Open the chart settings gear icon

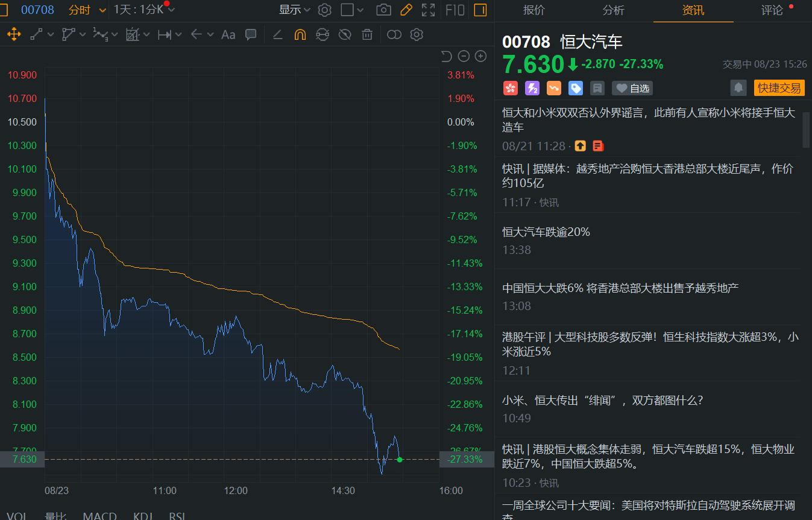325,10
